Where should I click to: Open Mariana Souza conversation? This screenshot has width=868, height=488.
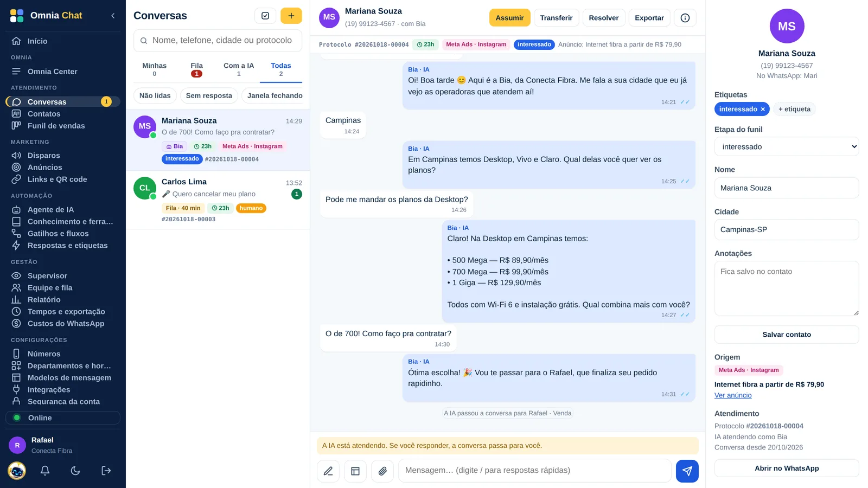tap(218, 140)
